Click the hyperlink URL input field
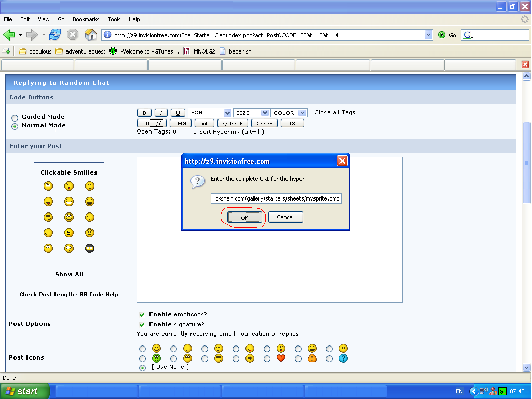 (x=276, y=198)
